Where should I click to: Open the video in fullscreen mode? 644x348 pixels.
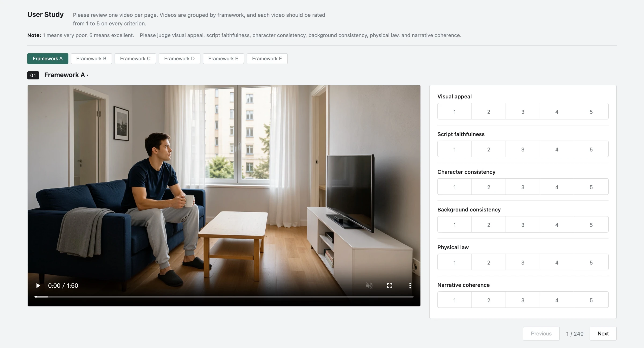[390, 285]
